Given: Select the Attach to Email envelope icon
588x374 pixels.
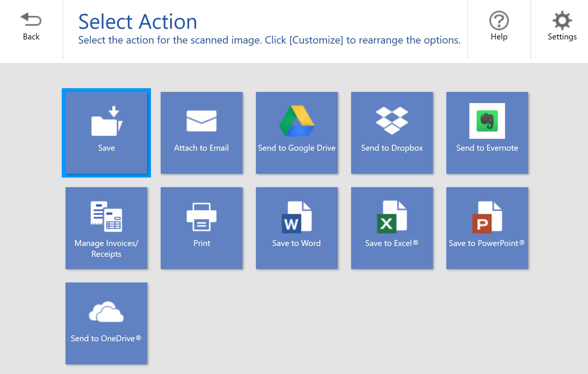Looking at the screenshot, I should pyautogui.click(x=201, y=121).
